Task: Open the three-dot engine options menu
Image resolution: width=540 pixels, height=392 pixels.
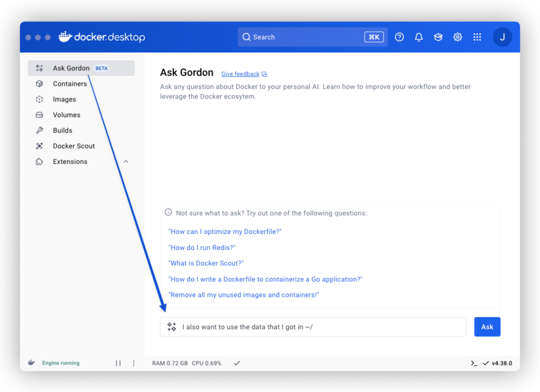Action: tap(133, 362)
